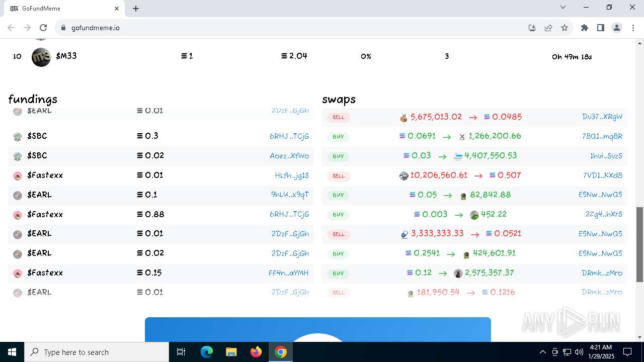Click the $EARL icon in the 0.02 funding row
Image resolution: width=644 pixels, height=362 pixels.
tap(18, 254)
